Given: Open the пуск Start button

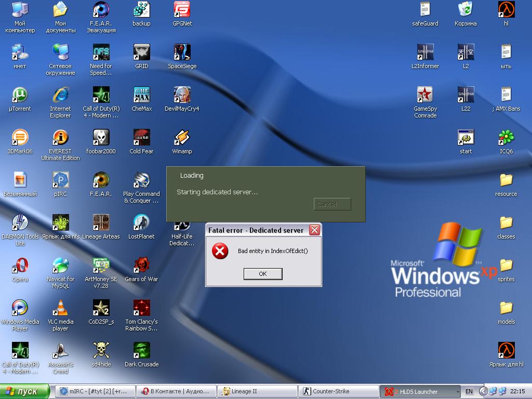Looking at the screenshot, I should [25, 391].
